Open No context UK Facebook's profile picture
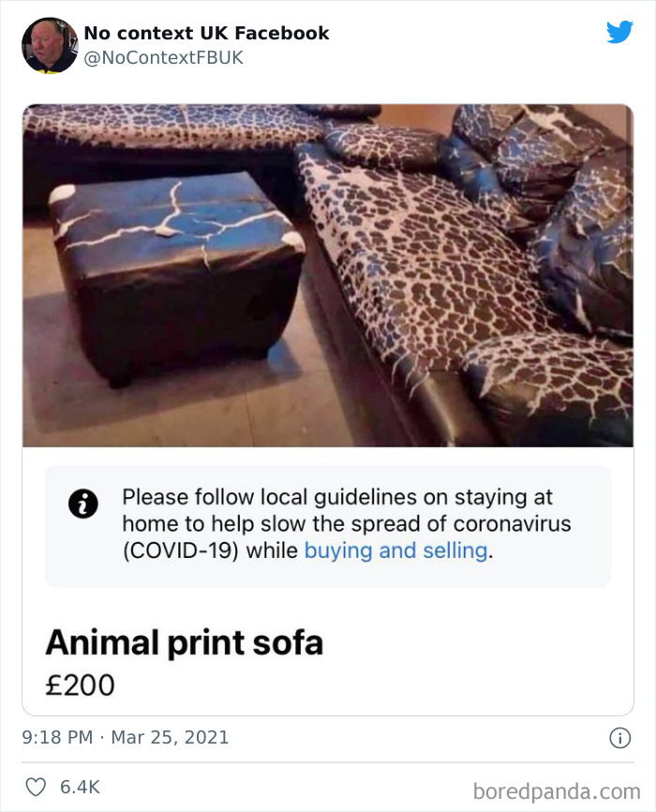 tap(50, 43)
